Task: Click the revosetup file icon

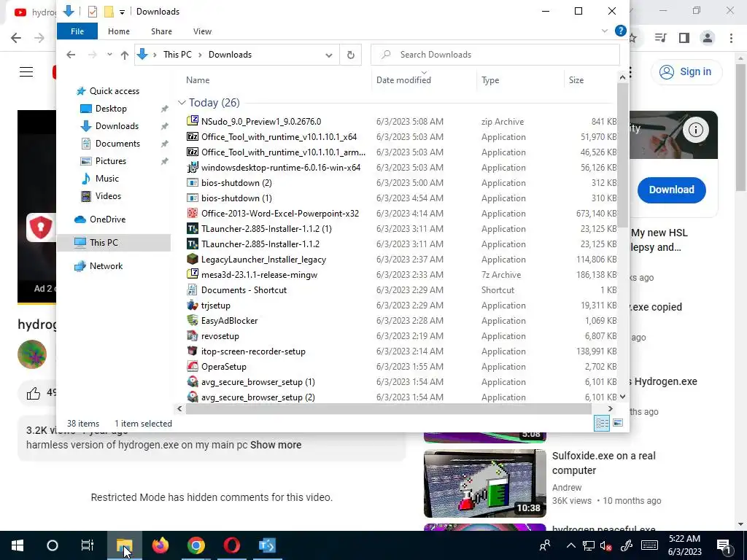Action: [193, 335]
